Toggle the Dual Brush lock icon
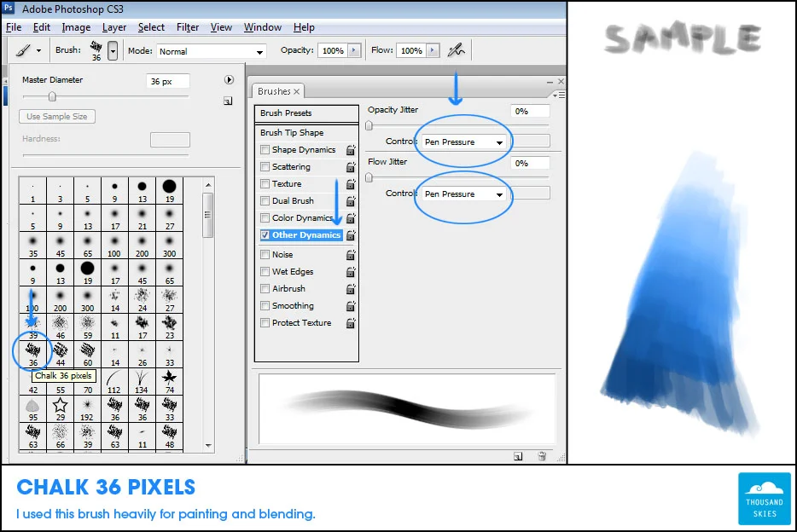The height and width of the screenshot is (532, 797). point(351,201)
